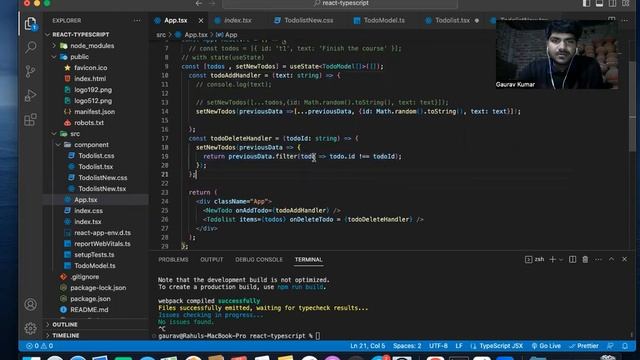
Task: Open the Explorer more actions ellipsis
Action: [x=137, y=20]
